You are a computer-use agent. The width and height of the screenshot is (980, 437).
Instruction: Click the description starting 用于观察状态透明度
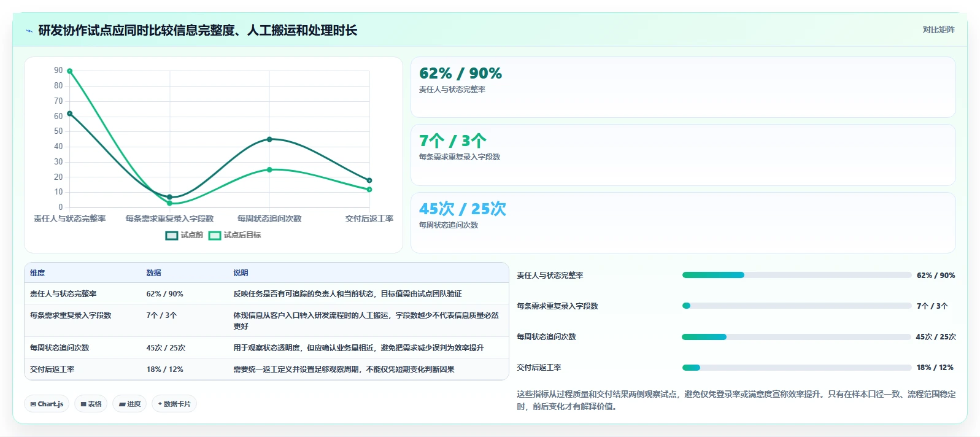(358, 348)
